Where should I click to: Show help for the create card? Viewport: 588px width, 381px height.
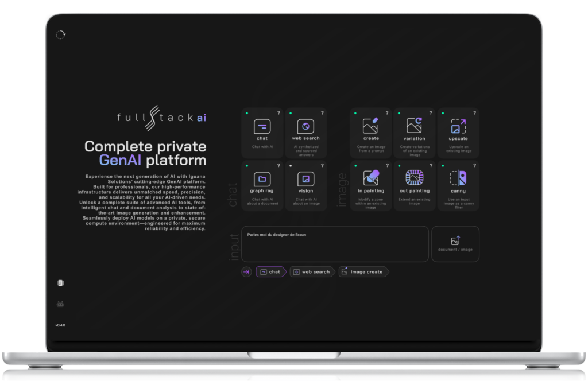[x=387, y=113]
